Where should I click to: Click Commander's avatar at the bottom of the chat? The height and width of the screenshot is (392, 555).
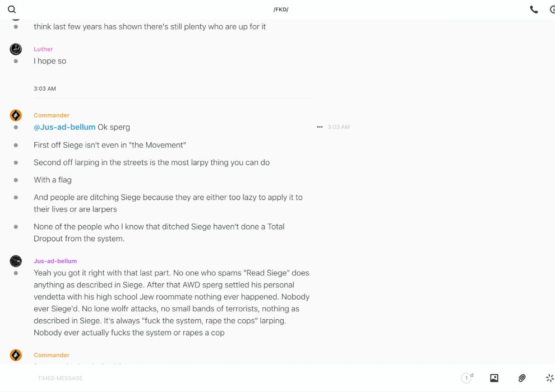pos(16,355)
